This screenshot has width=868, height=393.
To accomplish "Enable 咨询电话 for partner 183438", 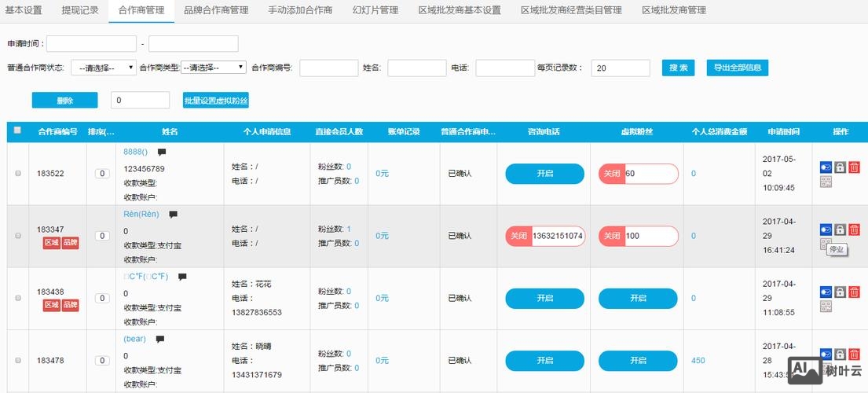I will pyautogui.click(x=544, y=299).
